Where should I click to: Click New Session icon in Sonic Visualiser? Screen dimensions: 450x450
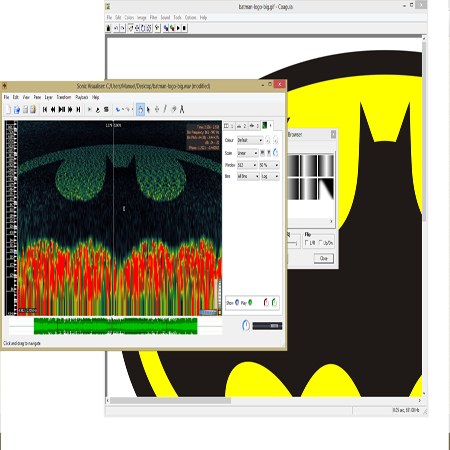(8, 109)
